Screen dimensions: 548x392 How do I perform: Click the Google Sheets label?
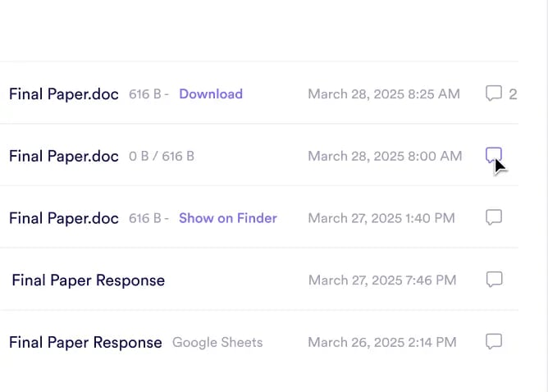coord(217,342)
